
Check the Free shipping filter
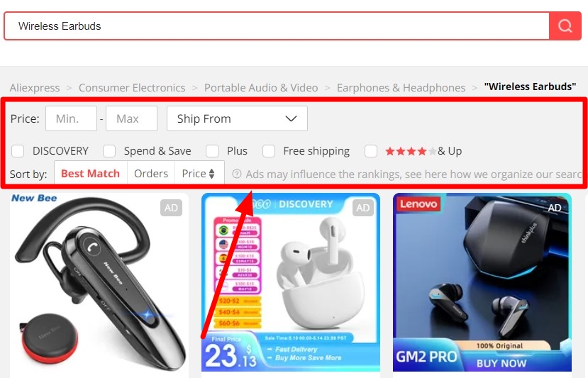point(269,151)
